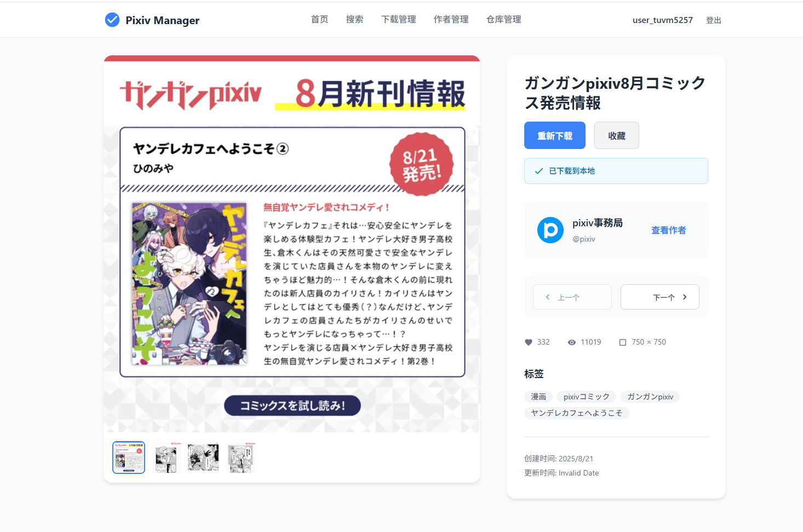Select the fourth page thumbnail
Screen dimensions: 803x532
tap(240, 457)
